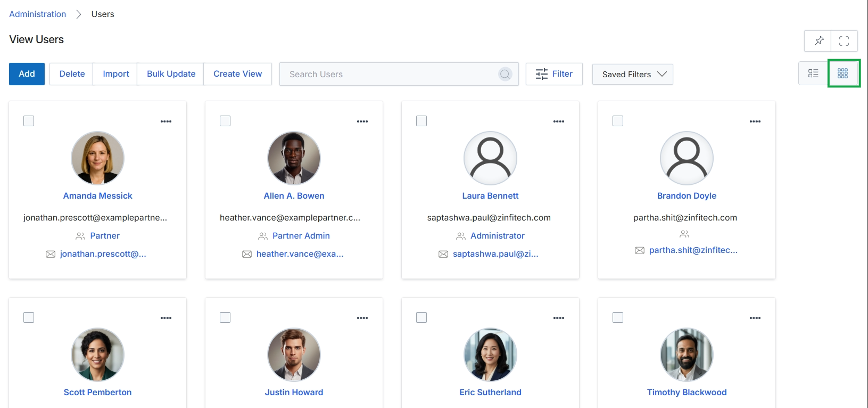Enter full screen mode
The width and height of the screenshot is (868, 408).
tap(844, 40)
